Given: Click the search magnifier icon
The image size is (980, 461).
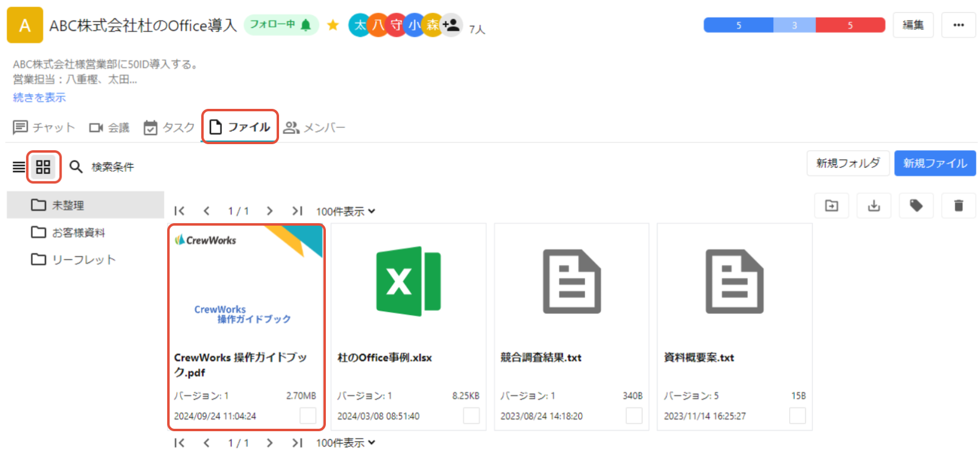Looking at the screenshot, I should 76,167.
